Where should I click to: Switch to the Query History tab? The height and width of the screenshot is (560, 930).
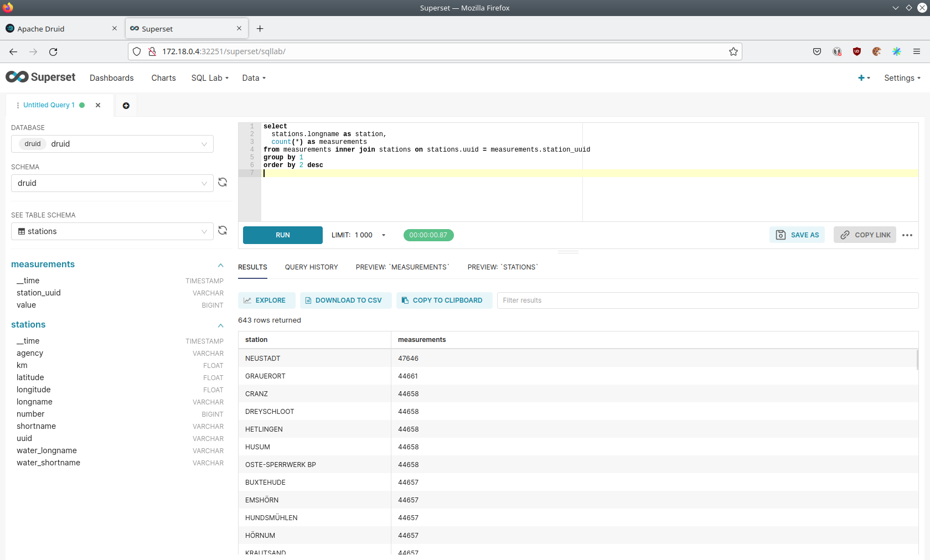coord(311,267)
